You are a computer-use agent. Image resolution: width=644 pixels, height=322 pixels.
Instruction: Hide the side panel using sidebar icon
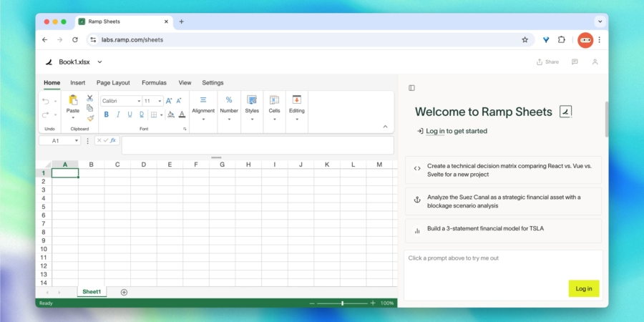411,88
